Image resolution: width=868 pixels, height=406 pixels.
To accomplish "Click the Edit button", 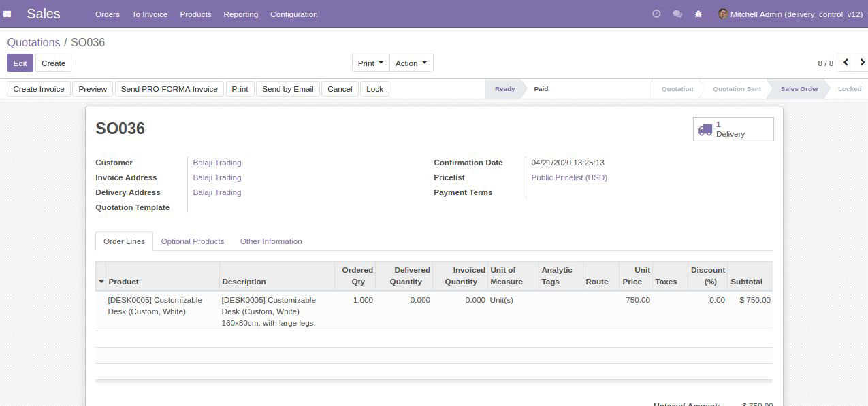I will pos(20,63).
